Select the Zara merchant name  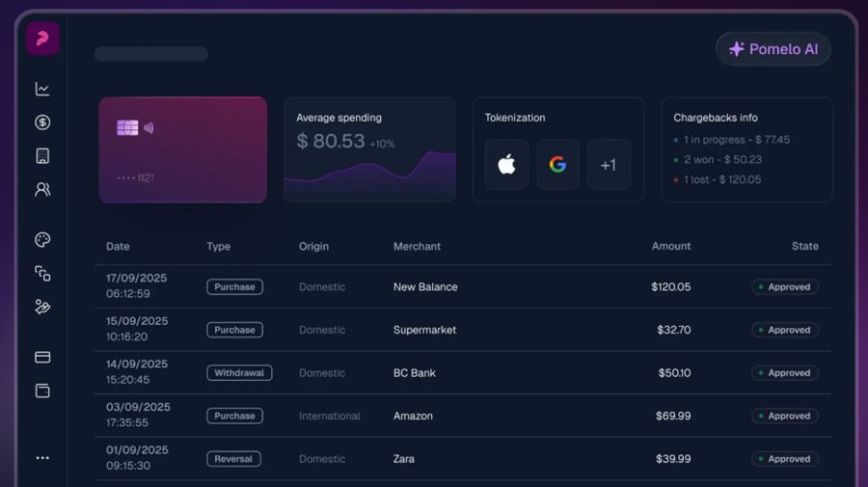point(403,459)
